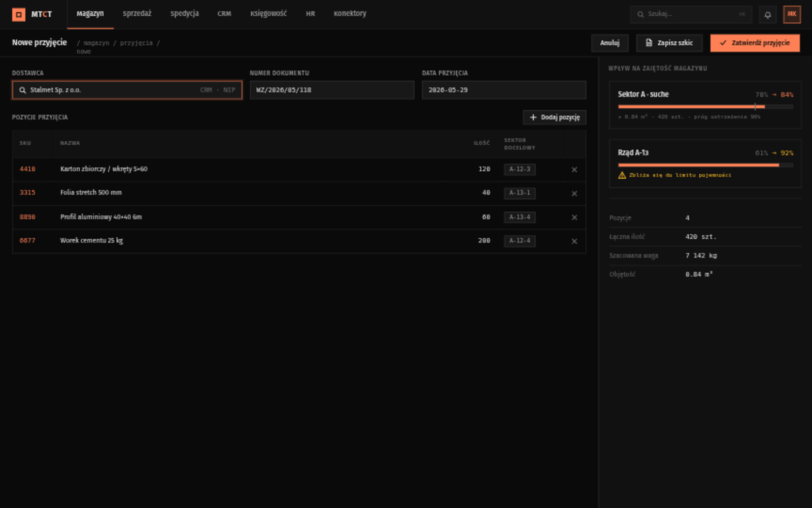Click the SKU column header
Screen dimensions: 812x508
(25, 143)
